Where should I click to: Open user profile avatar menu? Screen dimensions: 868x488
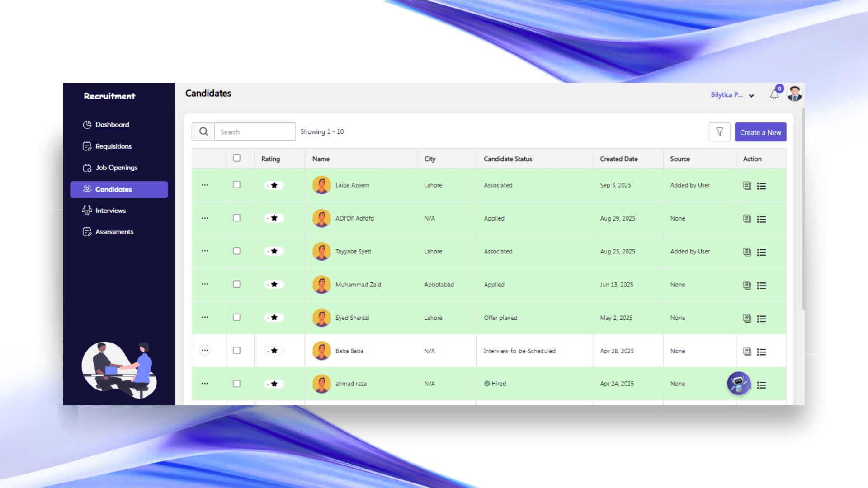794,94
